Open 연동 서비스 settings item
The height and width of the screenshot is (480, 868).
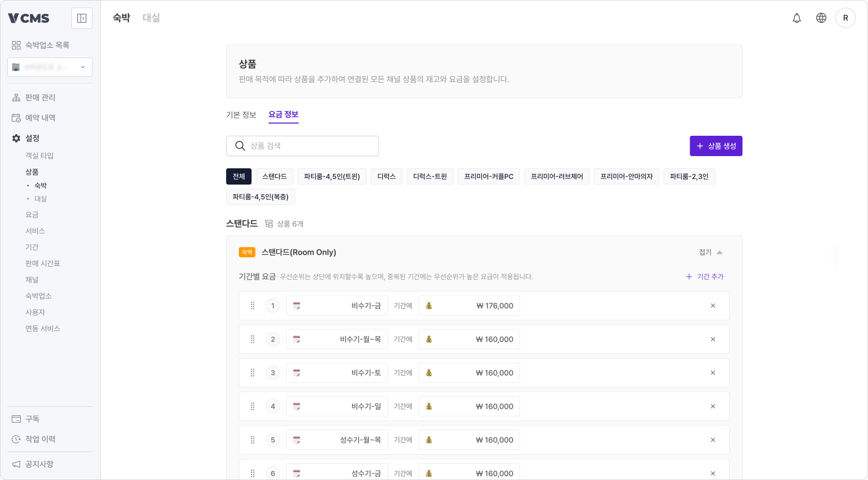tap(43, 328)
